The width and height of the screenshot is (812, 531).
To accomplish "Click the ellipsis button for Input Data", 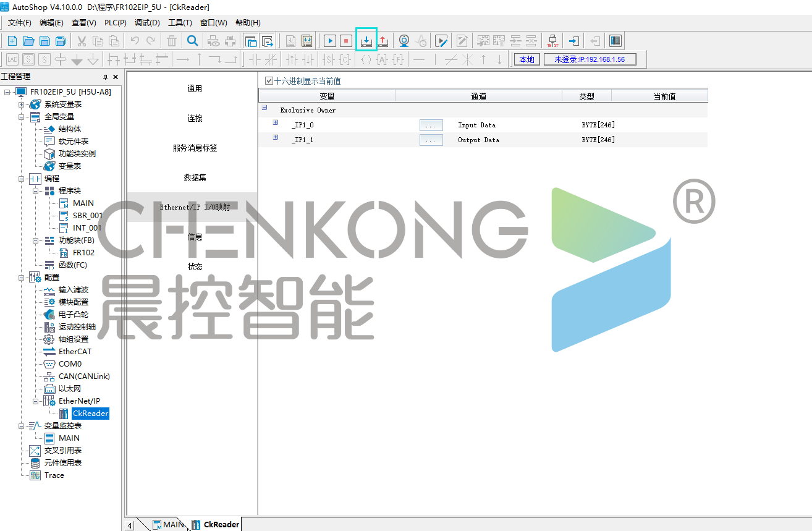I will tap(431, 125).
